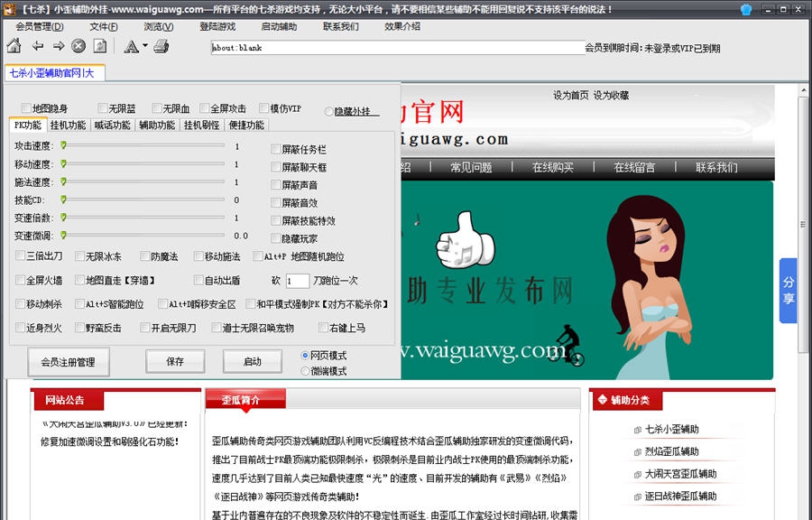The width and height of the screenshot is (812, 520).
Task: Expand the 浏览(V) menu
Action: [159, 26]
